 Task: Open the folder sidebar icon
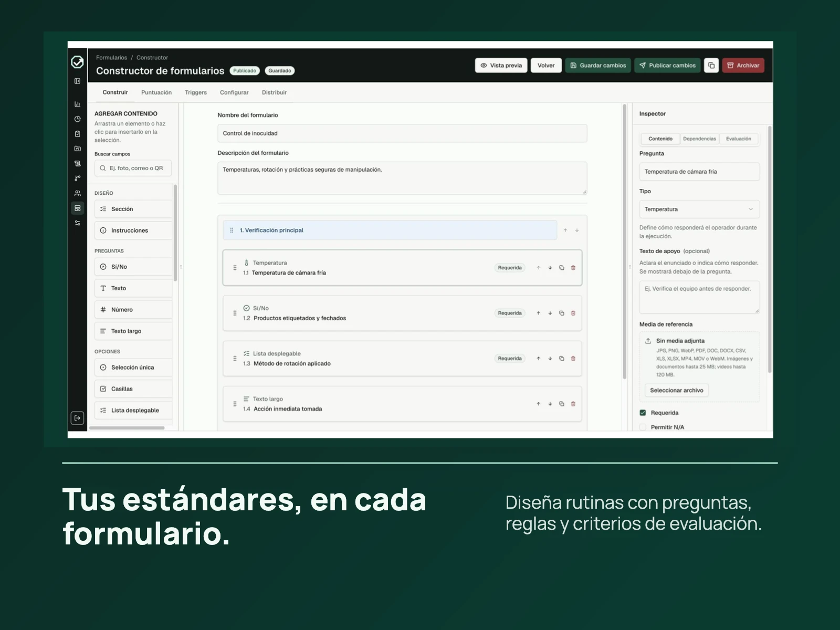coord(77,149)
